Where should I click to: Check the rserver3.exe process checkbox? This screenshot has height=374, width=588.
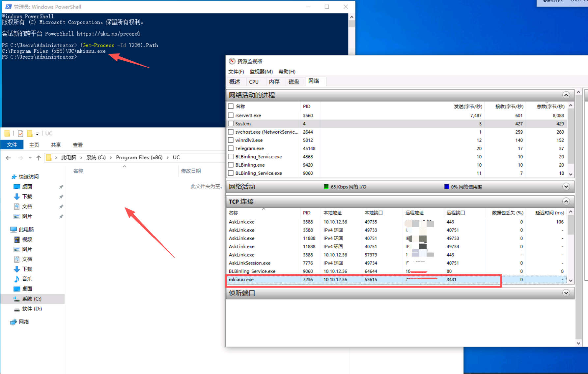click(231, 115)
